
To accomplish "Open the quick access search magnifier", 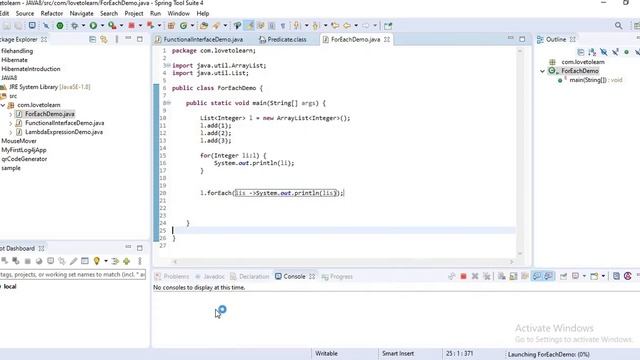I will [619, 26].
